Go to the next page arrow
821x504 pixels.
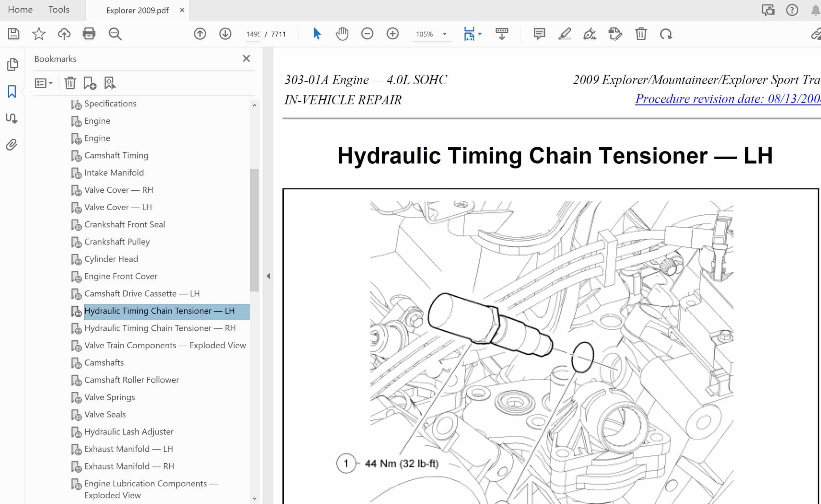(x=225, y=34)
